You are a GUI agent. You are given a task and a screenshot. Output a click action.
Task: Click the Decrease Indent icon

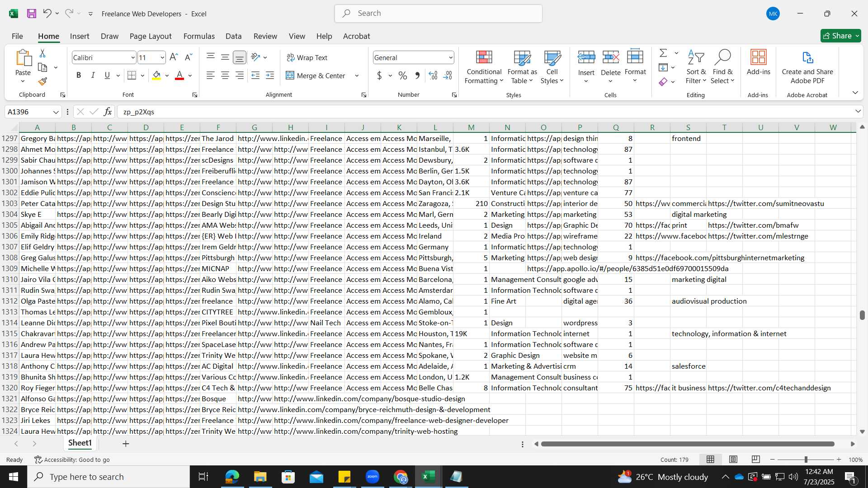click(x=255, y=75)
